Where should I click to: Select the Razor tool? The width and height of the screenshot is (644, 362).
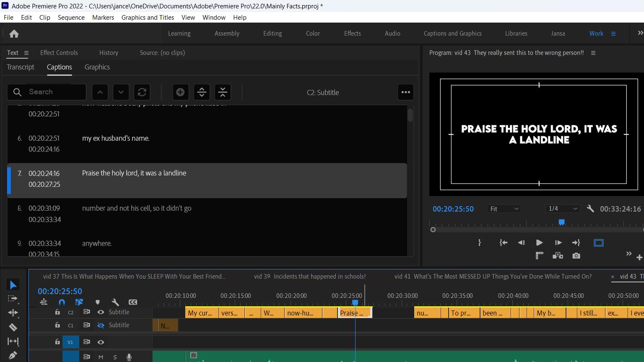pyautogui.click(x=13, y=327)
